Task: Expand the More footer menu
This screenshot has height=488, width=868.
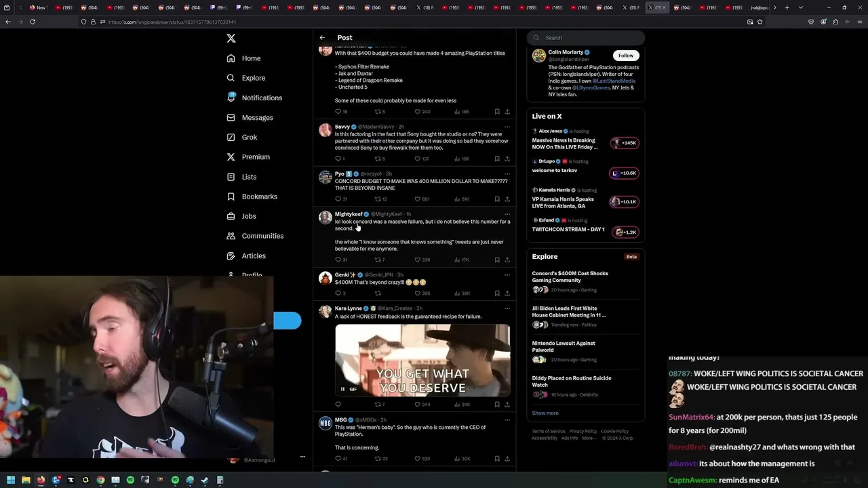Action: [x=589, y=438]
